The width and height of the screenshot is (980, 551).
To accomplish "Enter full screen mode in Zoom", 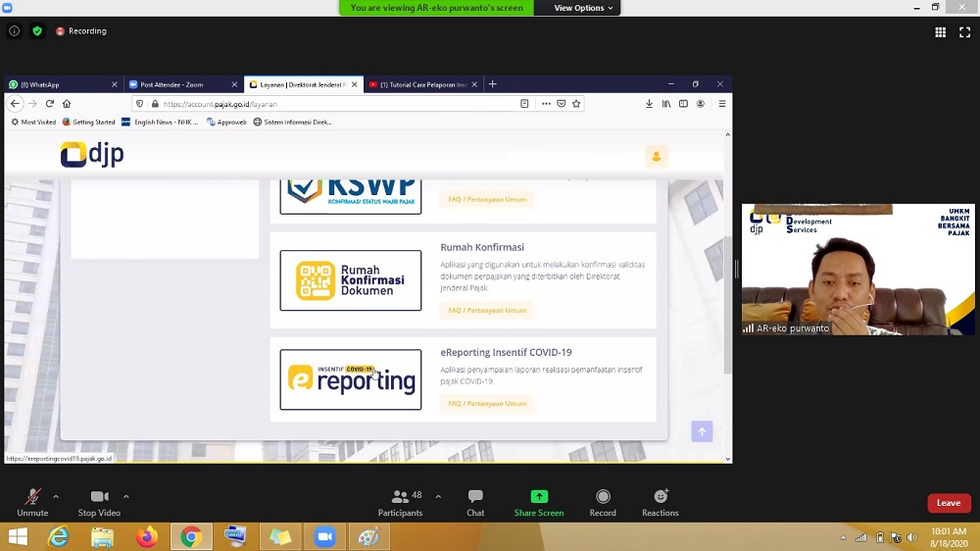I will [x=964, y=32].
